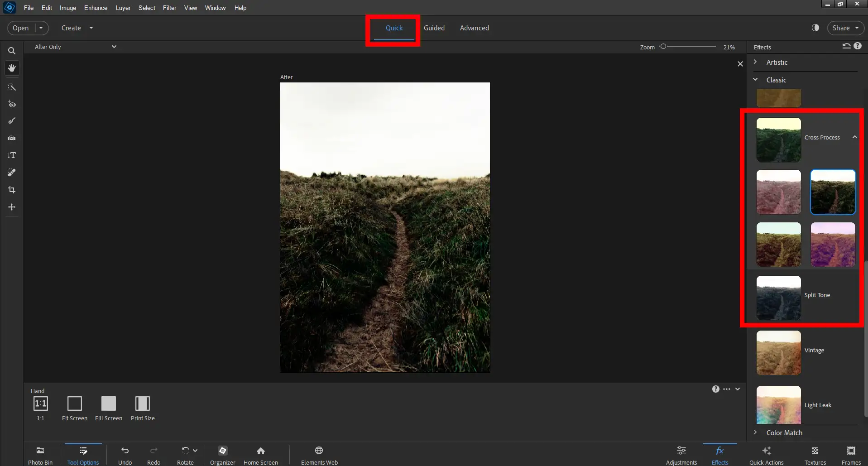This screenshot has width=868, height=466.
Task: Close the image with the X
Action: tap(740, 64)
